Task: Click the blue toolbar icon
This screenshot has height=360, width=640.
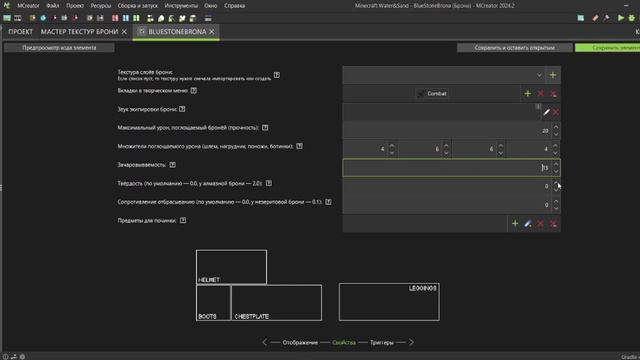Action: (x=126, y=18)
